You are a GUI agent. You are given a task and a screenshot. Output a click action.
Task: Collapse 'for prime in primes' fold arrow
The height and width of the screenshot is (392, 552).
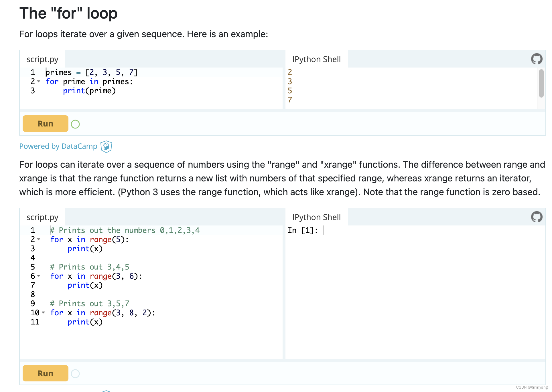pyautogui.click(x=39, y=82)
